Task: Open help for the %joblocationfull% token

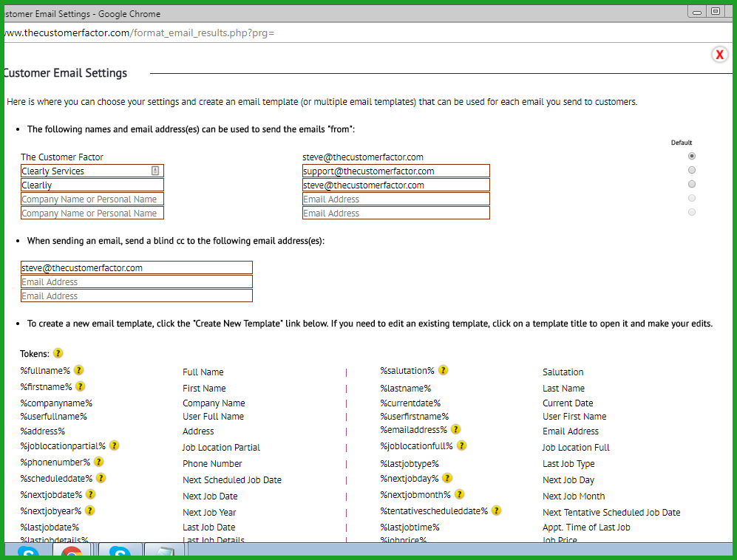Action: (x=461, y=445)
